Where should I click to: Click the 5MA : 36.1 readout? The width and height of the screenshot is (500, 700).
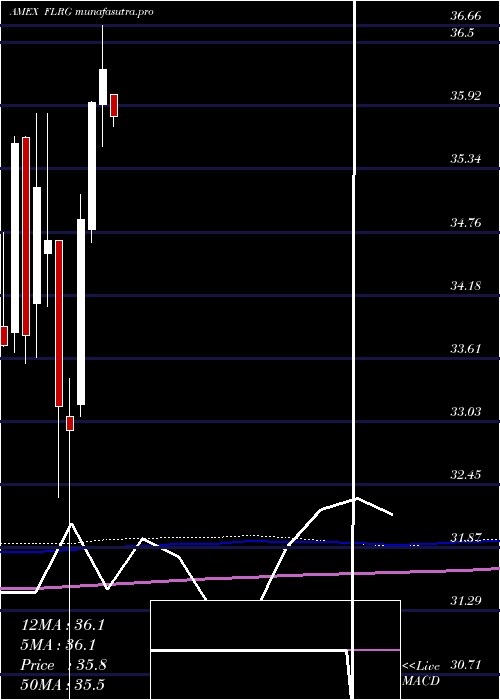click(x=59, y=645)
